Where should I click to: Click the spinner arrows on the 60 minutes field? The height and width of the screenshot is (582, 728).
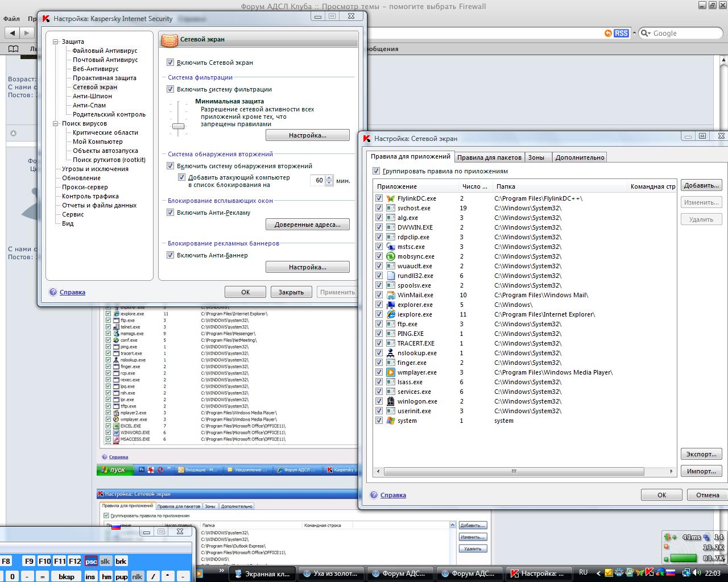(x=329, y=180)
